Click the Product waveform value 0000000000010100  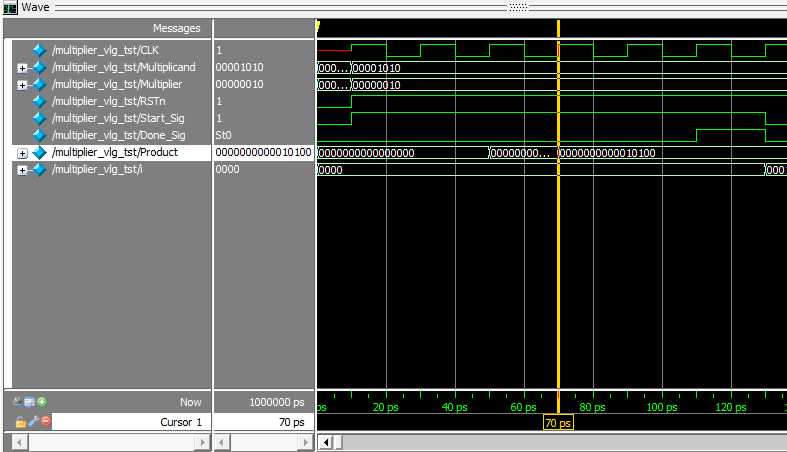[x=608, y=153]
